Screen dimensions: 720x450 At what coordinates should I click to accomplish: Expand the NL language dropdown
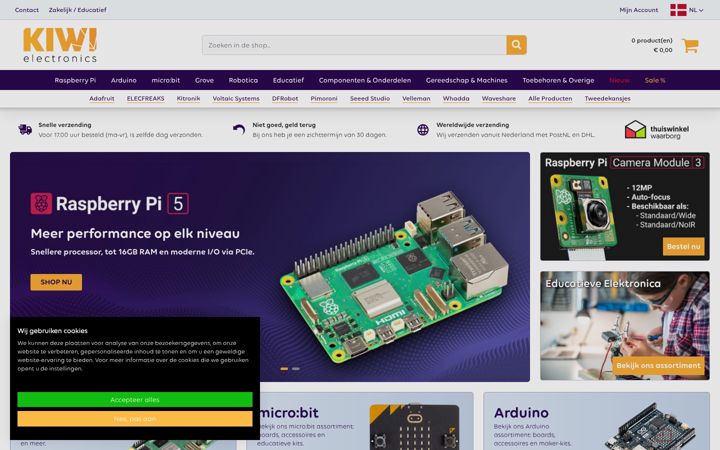[696, 10]
